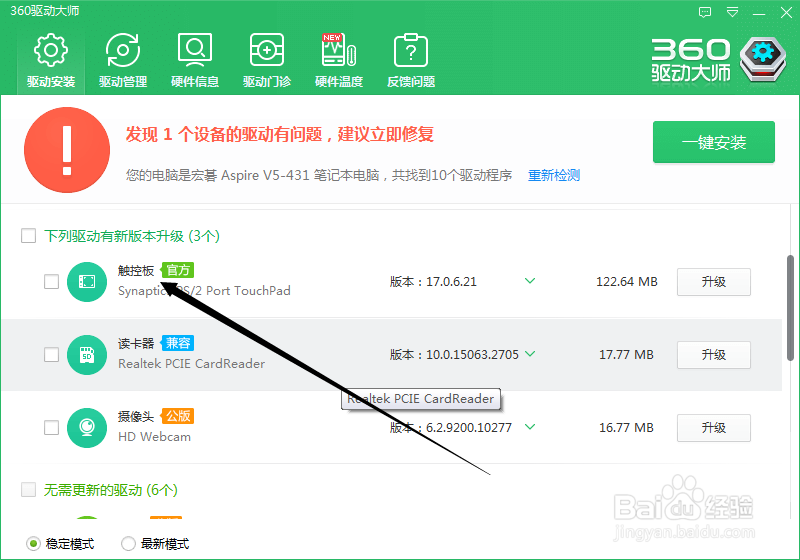
Task: Close the 360驱动大师 window
Action: pos(786,12)
